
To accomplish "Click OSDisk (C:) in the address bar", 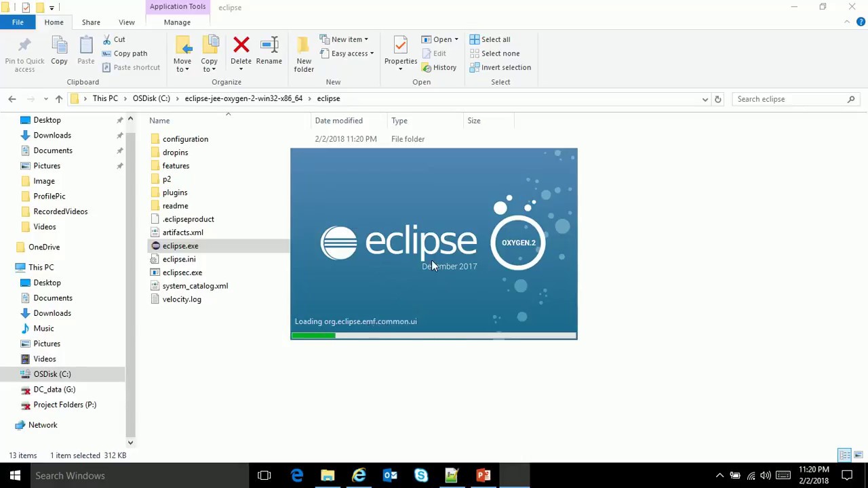I will click(151, 98).
